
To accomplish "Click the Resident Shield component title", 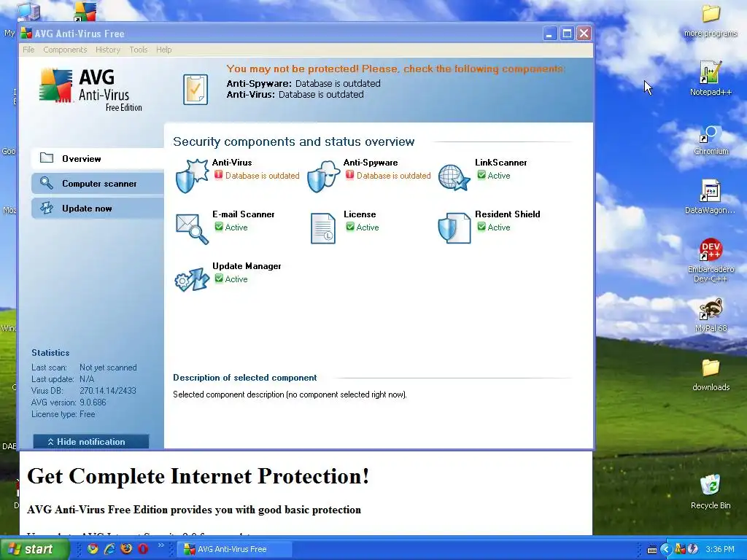I will click(x=508, y=214).
